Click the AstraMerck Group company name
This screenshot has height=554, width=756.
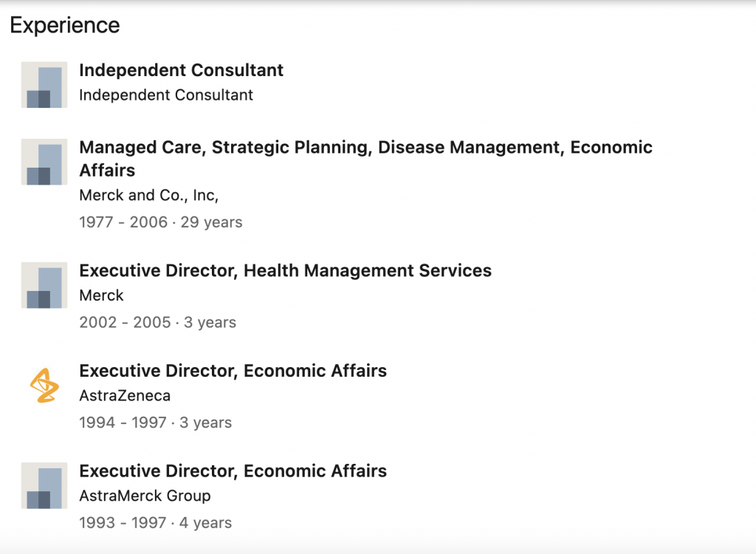(145, 496)
